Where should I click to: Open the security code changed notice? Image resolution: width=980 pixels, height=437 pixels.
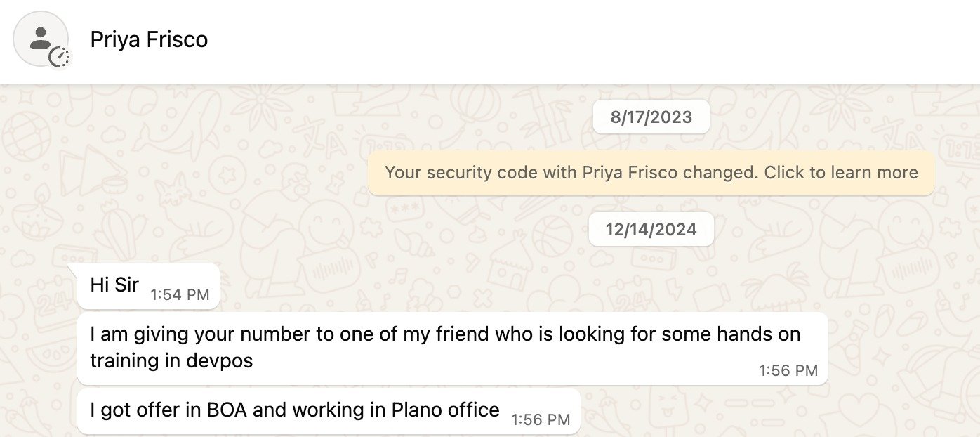coord(651,173)
